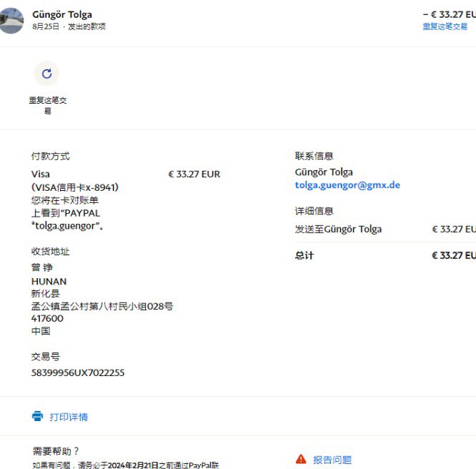Click the 发送至Güngör Tolga detail row
The width and height of the screenshot is (476, 469).
coord(338,229)
